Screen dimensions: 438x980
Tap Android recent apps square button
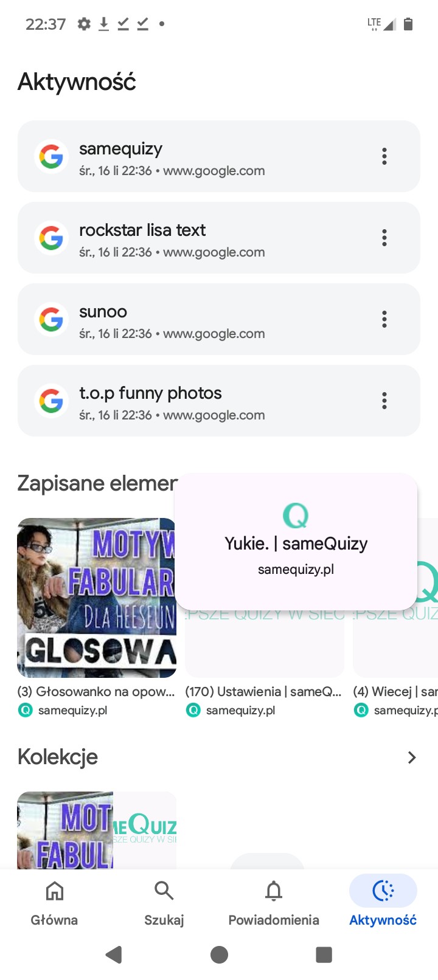click(x=324, y=954)
